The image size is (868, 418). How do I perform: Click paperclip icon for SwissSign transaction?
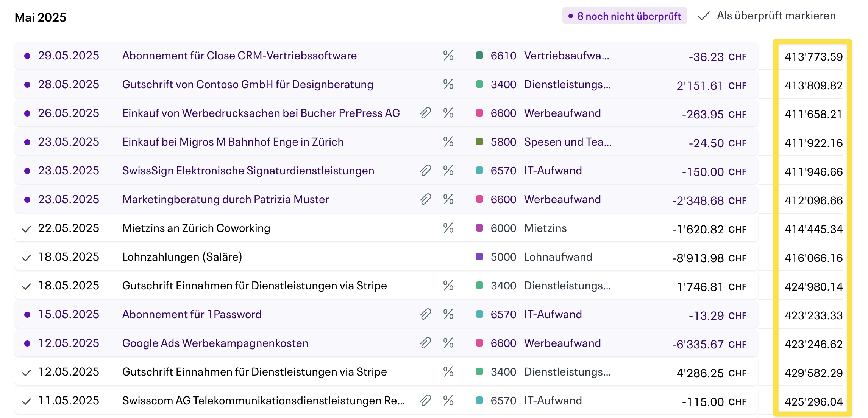pos(425,171)
